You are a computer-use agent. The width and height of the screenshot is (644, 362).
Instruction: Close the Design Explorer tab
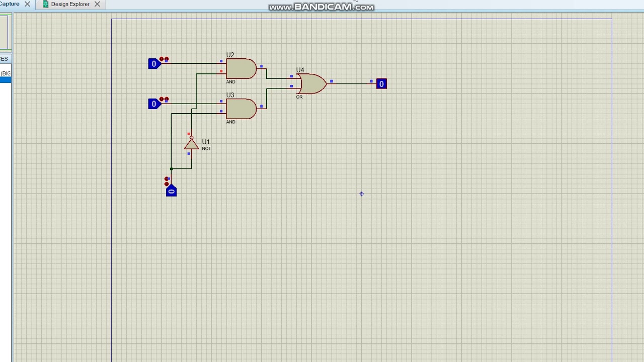pyautogui.click(x=97, y=4)
